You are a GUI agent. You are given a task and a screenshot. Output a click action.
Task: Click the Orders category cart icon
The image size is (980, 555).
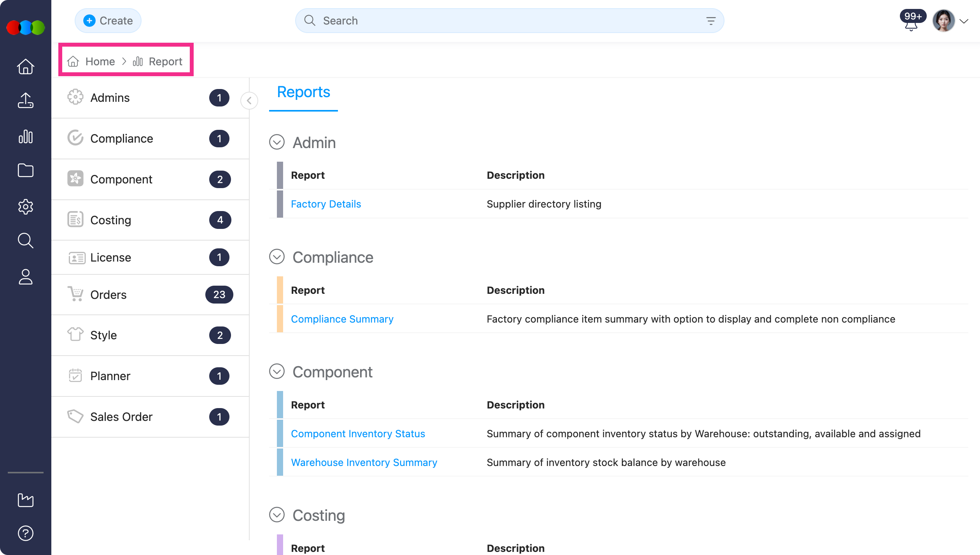point(75,294)
